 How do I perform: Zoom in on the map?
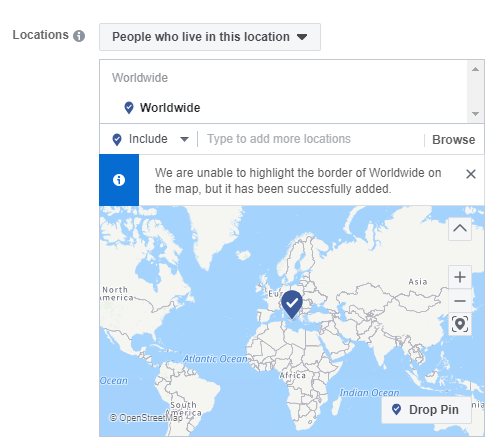(x=460, y=277)
